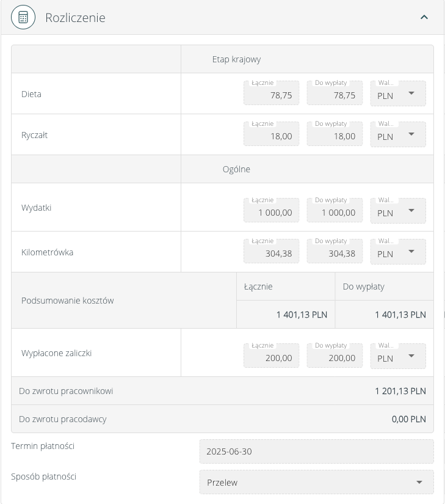Click the Wydatki Do wypłaty field
The height and width of the screenshot is (504, 445).
click(x=335, y=211)
